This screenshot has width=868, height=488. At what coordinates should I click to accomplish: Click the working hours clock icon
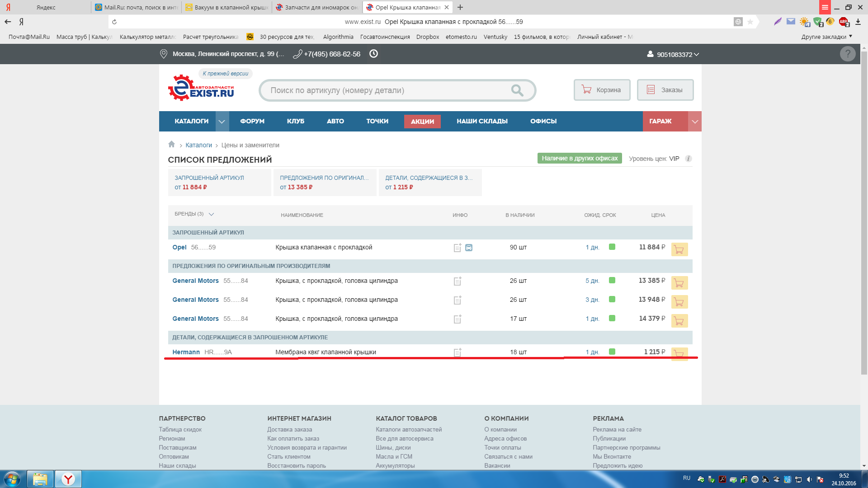click(373, 54)
